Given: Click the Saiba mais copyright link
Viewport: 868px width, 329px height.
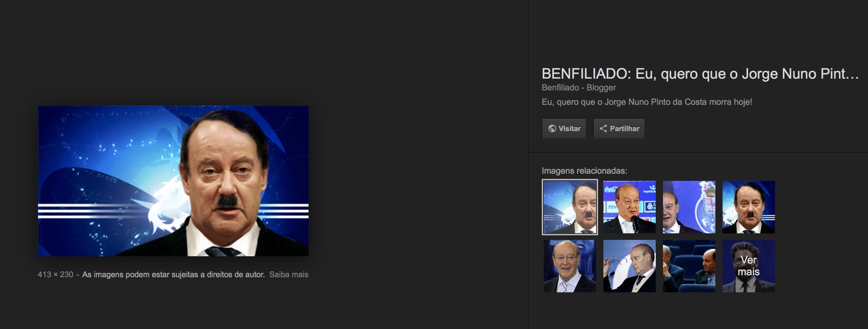Looking at the screenshot, I should (x=289, y=274).
